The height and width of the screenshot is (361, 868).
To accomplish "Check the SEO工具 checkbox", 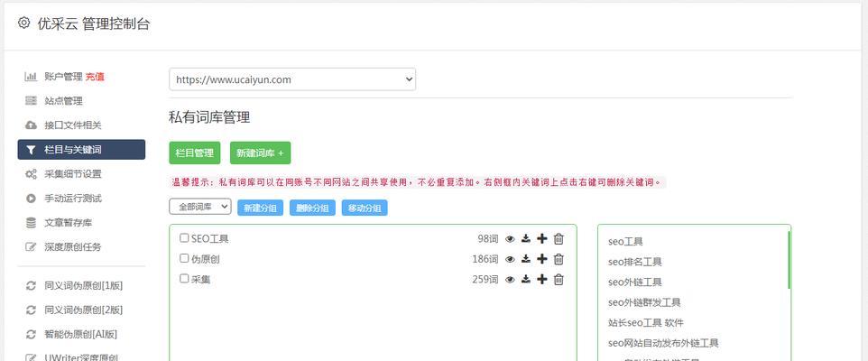I will click(x=184, y=237).
